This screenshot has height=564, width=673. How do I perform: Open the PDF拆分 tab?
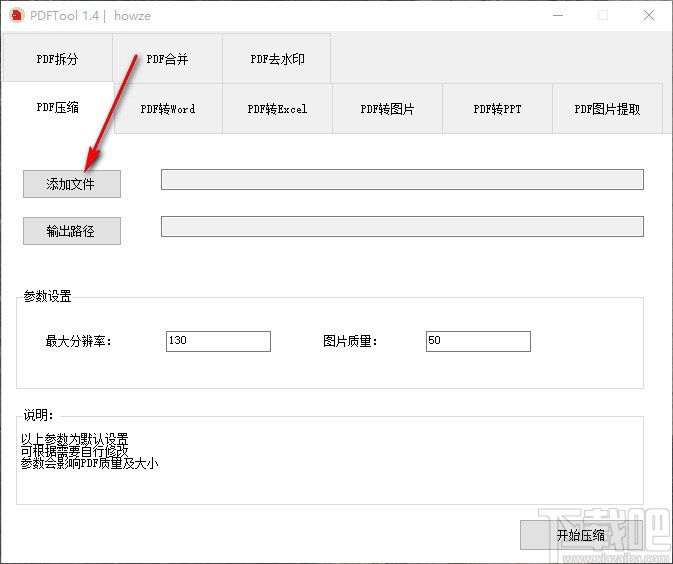pyautogui.click(x=58, y=58)
